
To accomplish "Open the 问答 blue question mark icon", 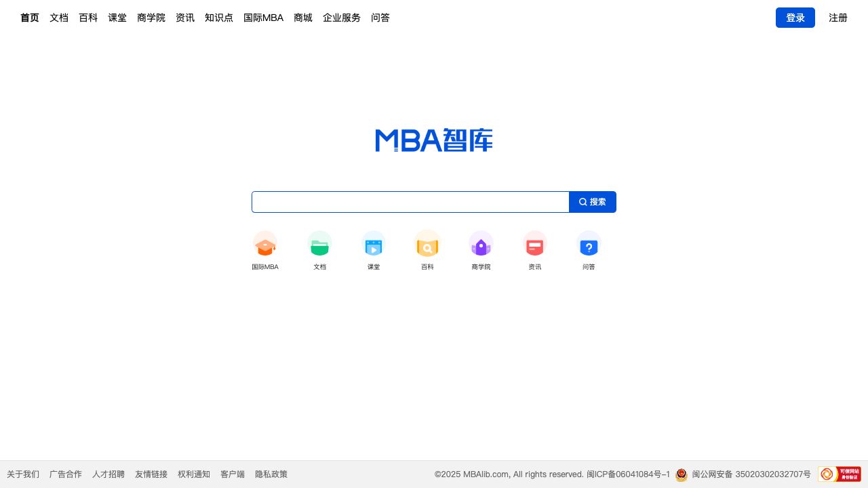I will (x=589, y=245).
